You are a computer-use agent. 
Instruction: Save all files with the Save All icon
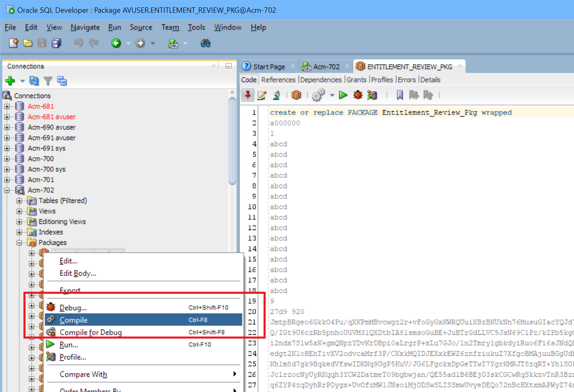(56, 43)
